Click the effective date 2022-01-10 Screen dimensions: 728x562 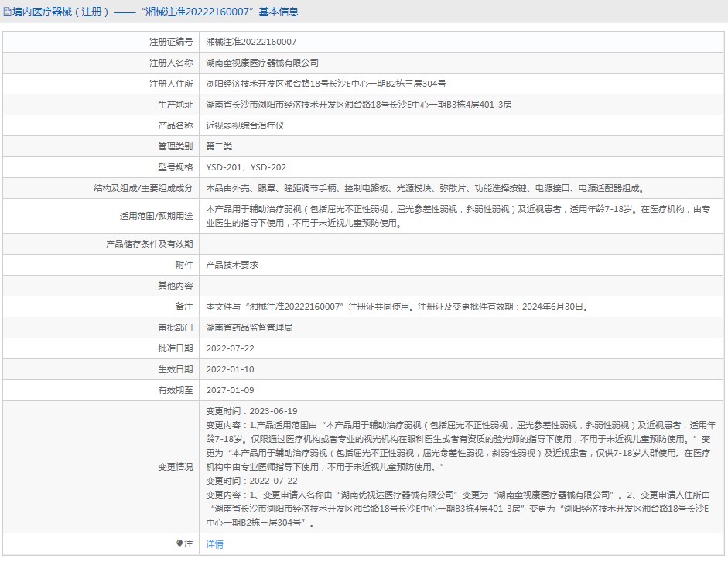pyautogui.click(x=230, y=369)
